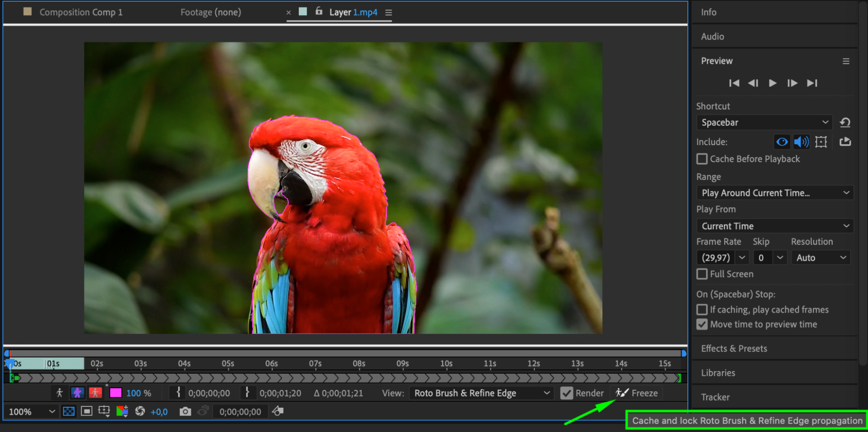Open the Effects & Presets panel
Image resolution: width=868 pixels, height=432 pixels.
[x=734, y=349]
